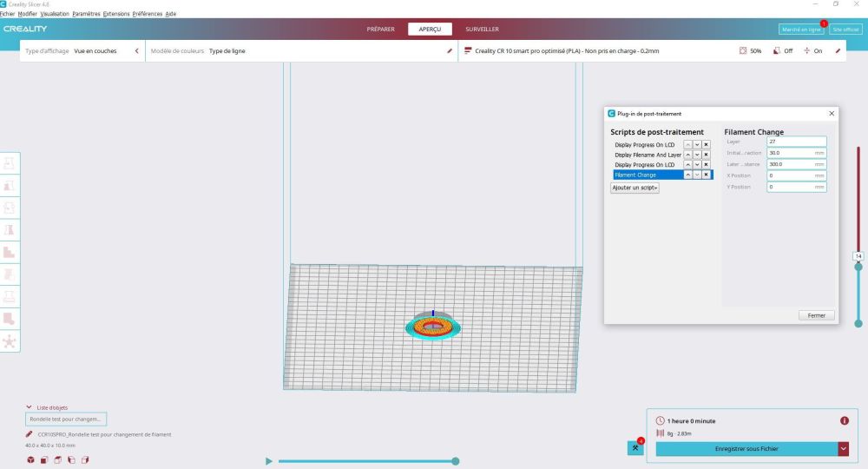Remove first Display Progress On LCD script
This screenshot has width=868, height=469.
point(706,144)
